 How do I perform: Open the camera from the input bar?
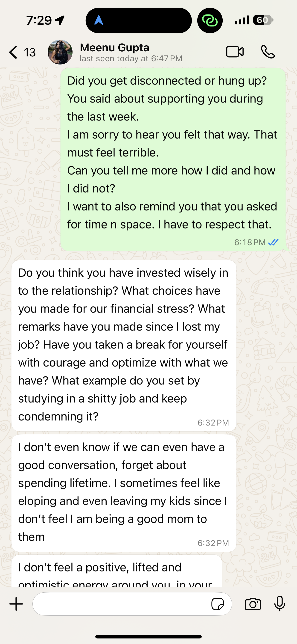[x=253, y=604]
